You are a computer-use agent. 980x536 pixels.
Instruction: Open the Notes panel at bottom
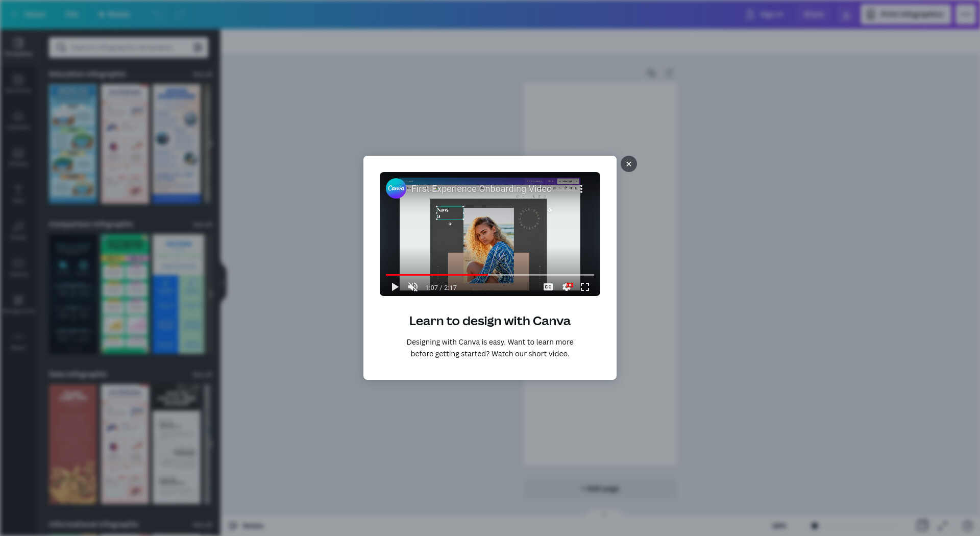pyautogui.click(x=247, y=525)
